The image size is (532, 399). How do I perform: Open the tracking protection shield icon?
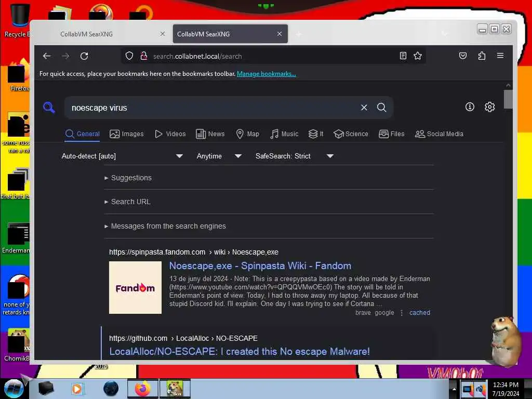pos(129,56)
